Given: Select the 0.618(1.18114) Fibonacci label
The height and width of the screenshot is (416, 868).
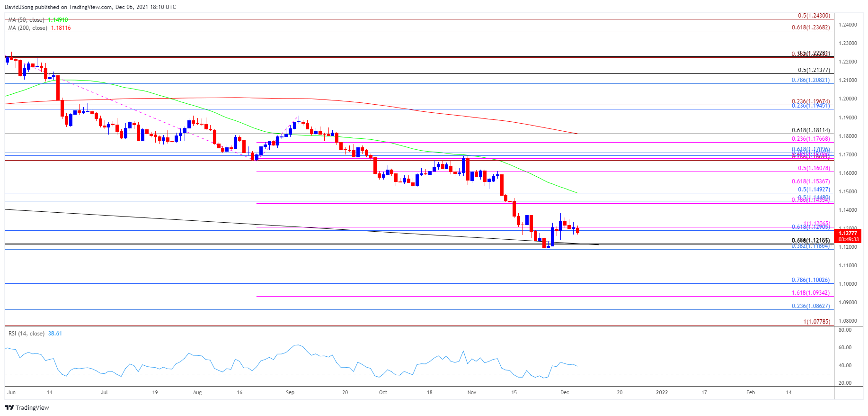Looking at the screenshot, I should [x=811, y=130].
